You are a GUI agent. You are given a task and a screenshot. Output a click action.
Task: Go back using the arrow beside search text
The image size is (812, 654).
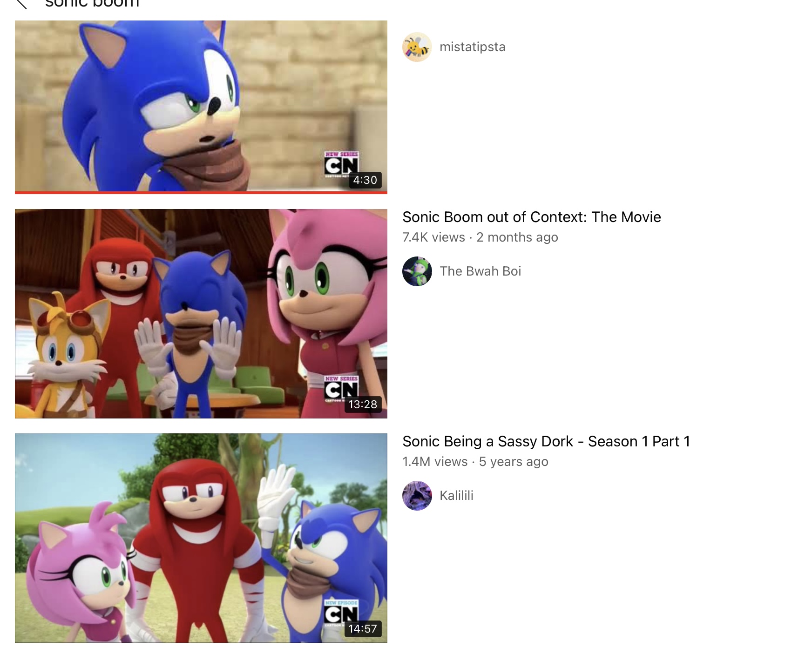pyautogui.click(x=21, y=4)
